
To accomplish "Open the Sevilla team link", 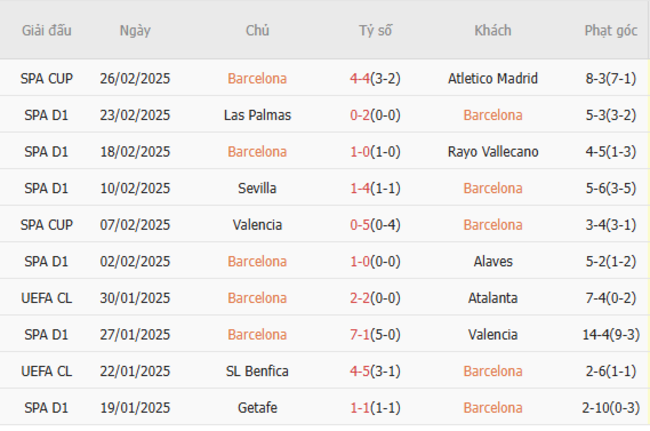I will coord(257,188).
